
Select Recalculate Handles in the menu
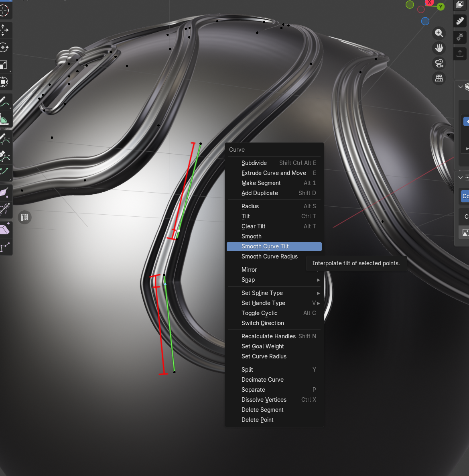(274, 336)
